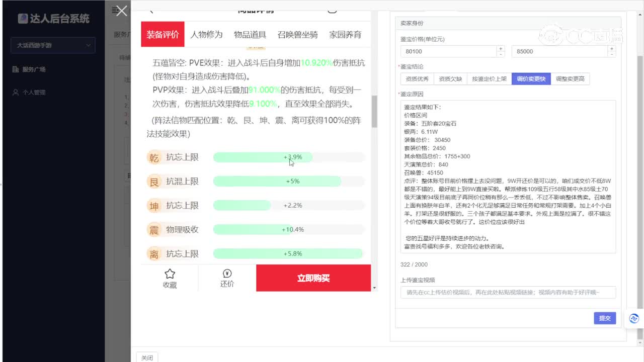Viewport: 644px width, 362px height.
Task: Click the floating CC icon at bottom right
Action: 633,318
